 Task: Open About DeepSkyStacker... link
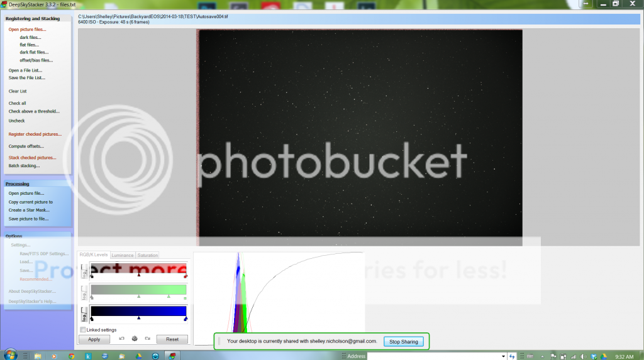point(32,292)
